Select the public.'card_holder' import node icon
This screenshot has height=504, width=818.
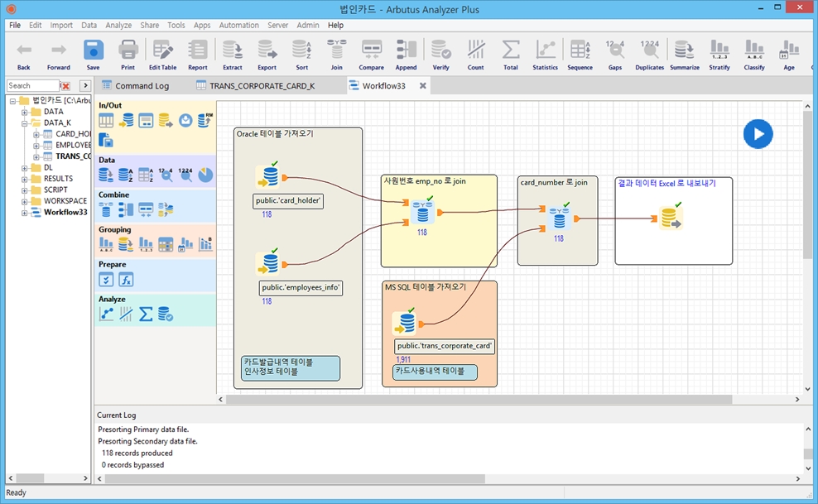pos(270,177)
